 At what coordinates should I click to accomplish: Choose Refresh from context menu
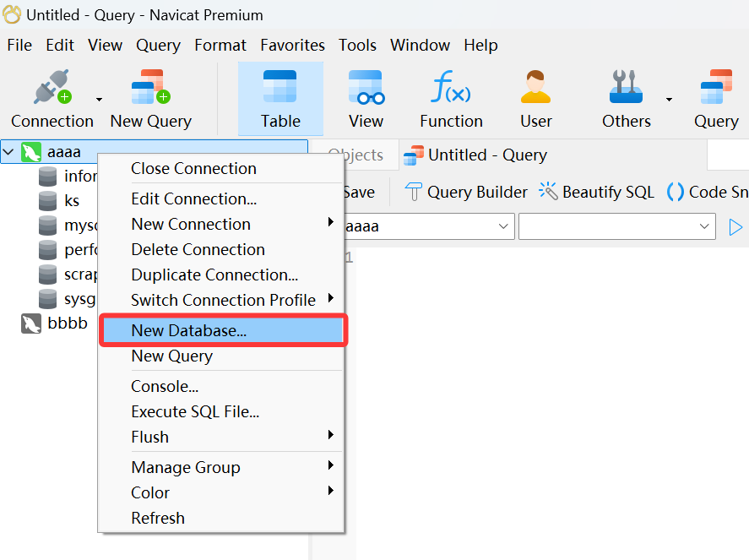221,518
